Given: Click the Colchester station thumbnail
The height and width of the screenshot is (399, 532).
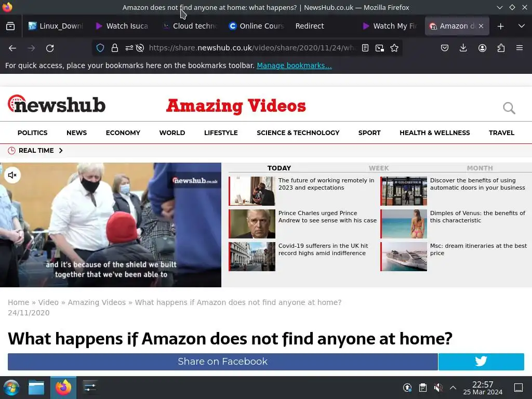Looking at the screenshot, I should (x=404, y=191).
